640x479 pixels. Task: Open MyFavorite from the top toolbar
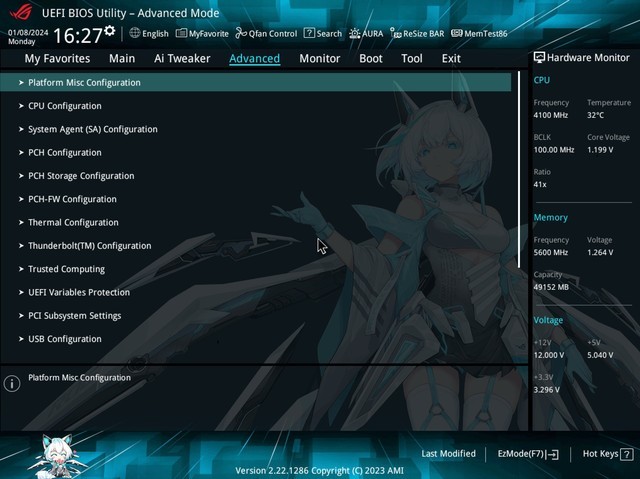(201, 33)
